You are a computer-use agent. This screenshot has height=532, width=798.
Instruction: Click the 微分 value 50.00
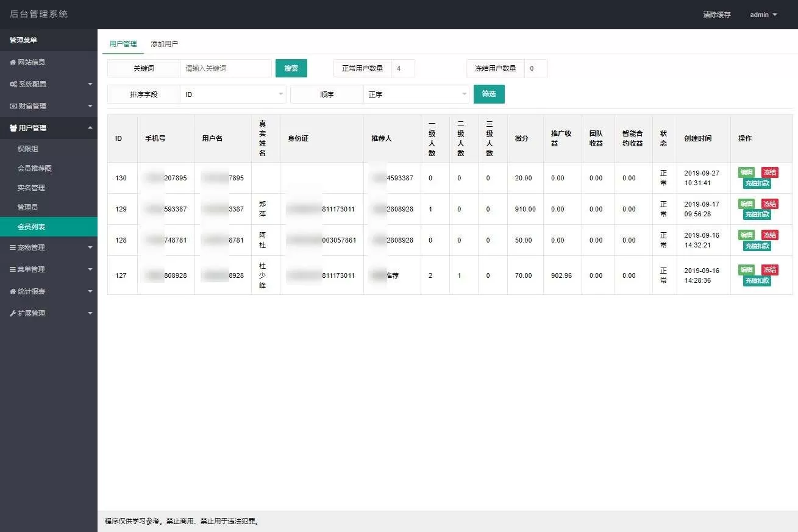(524, 240)
